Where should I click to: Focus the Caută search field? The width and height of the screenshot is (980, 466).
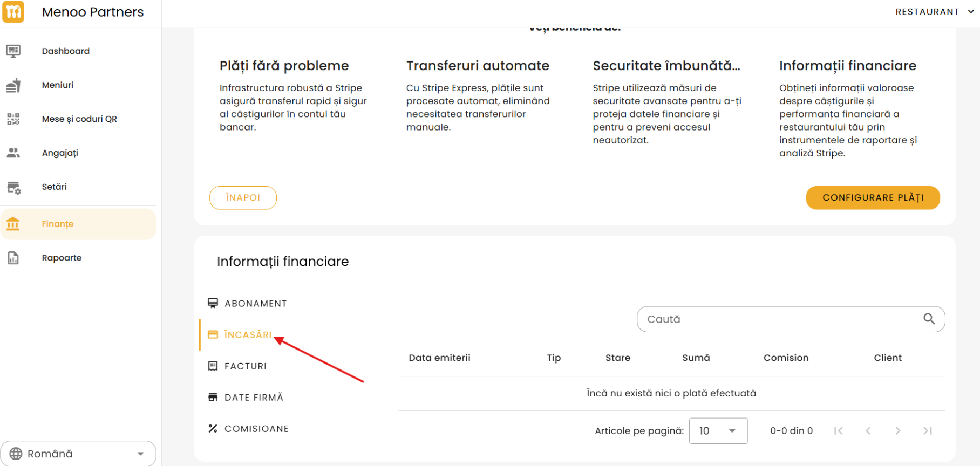click(x=777, y=319)
